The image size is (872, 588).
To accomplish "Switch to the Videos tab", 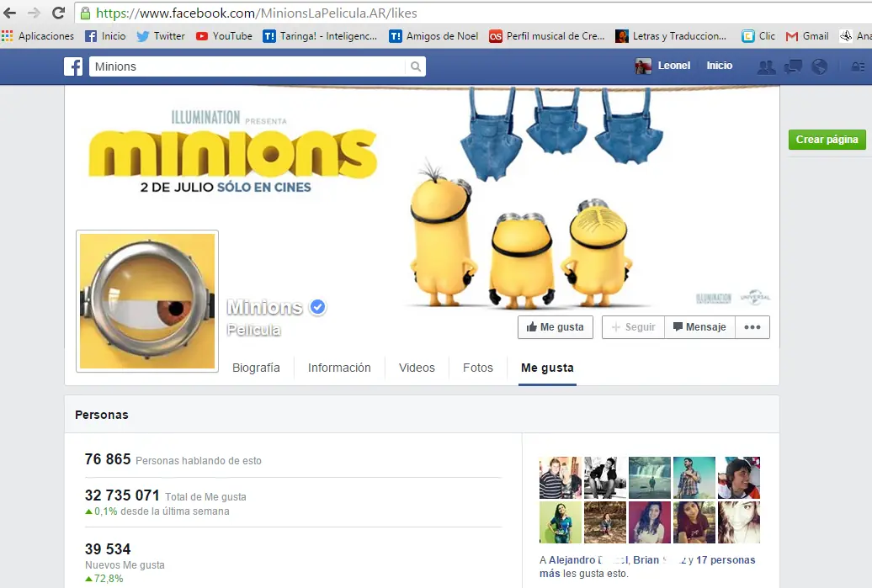I will tap(417, 368).
